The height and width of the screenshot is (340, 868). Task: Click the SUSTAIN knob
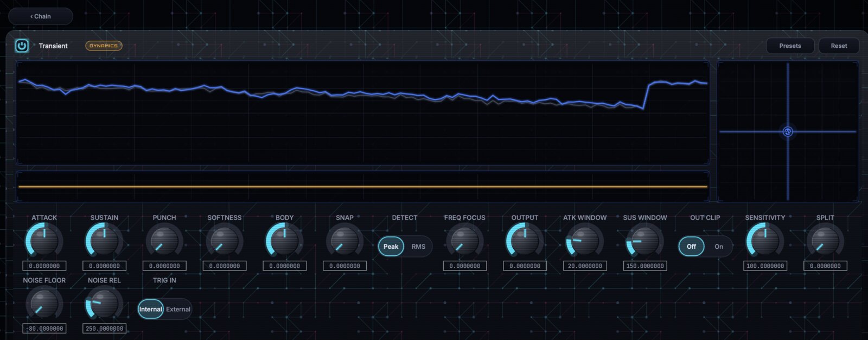coord(104,241)
